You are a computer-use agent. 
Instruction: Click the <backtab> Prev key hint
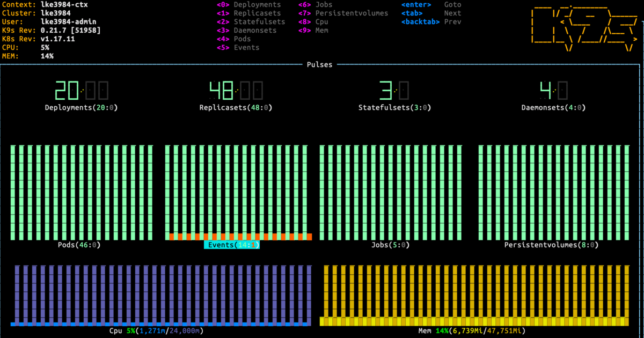(431, 22)
